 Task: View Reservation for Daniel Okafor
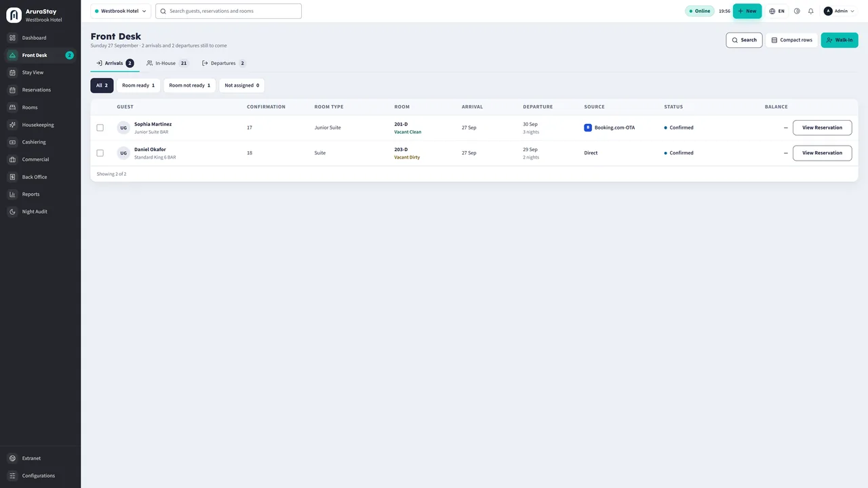(822, 153)
